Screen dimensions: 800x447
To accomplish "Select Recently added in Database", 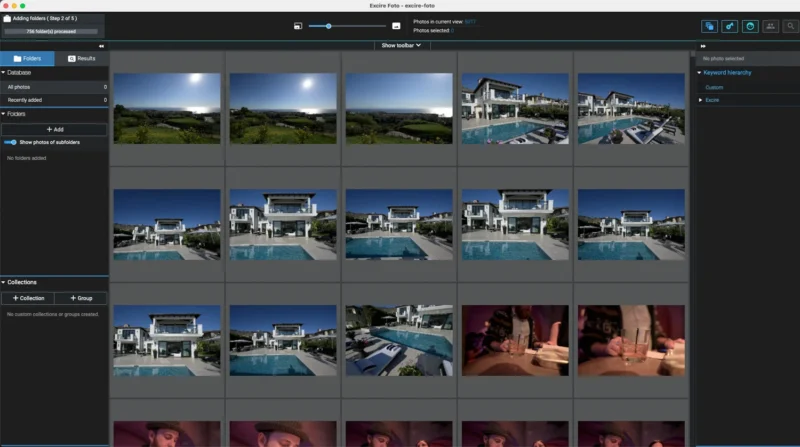I will [x=54, y=100].
